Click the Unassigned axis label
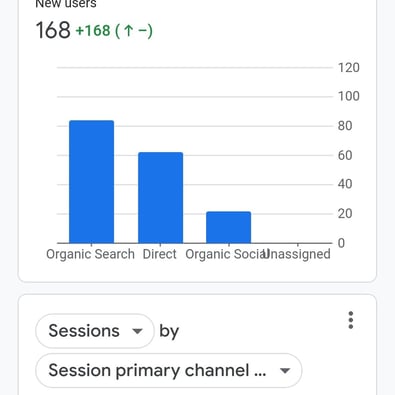The height and width of the screenshot is (395, 395). point(297,254)
